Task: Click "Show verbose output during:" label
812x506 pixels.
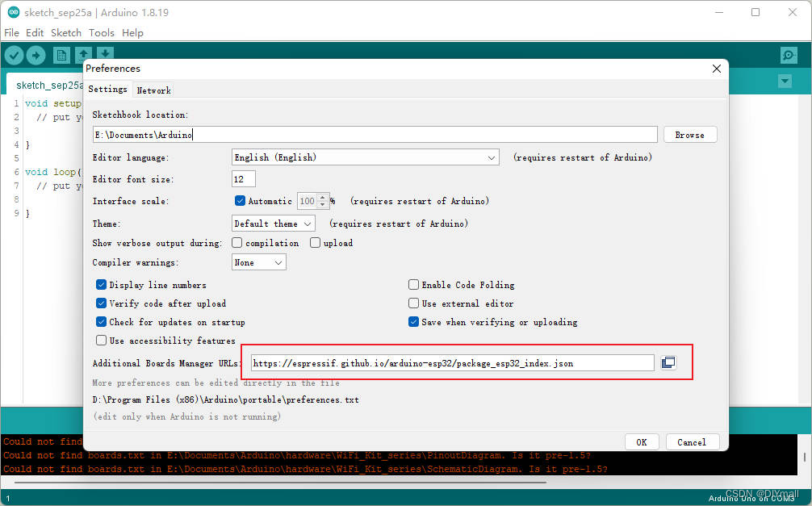Action: pyautogui.click(x=157, y=243)
